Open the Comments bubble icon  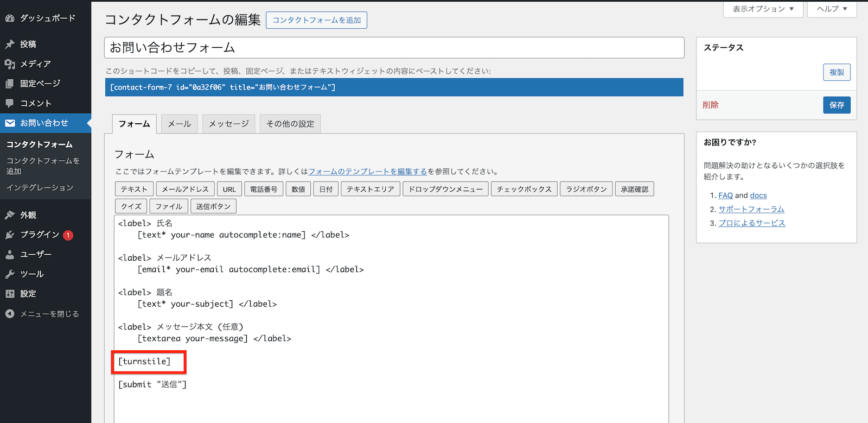point(10,103)
